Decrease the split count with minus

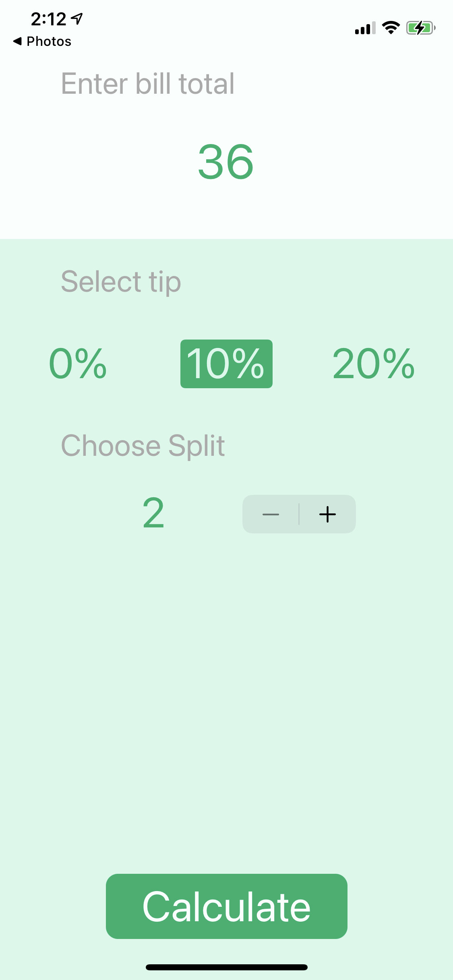click(271, 514)
